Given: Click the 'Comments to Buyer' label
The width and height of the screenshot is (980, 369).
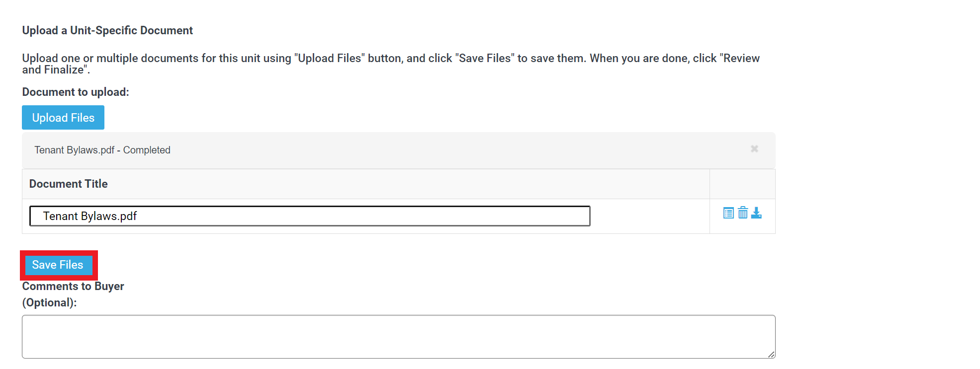Looking at the screenshot, I should [x=73, y=287].
